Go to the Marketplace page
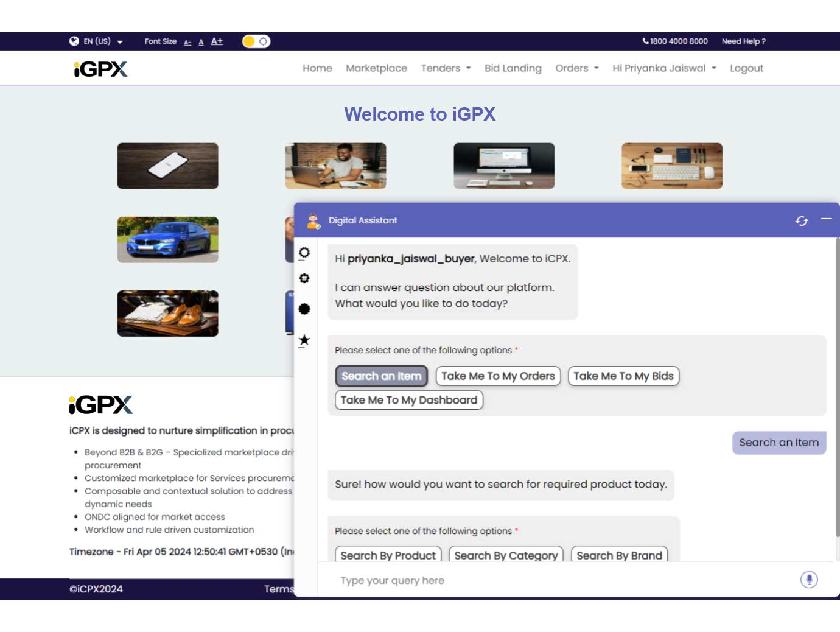Viewport: 840px width, 632px height. point(376,68)
